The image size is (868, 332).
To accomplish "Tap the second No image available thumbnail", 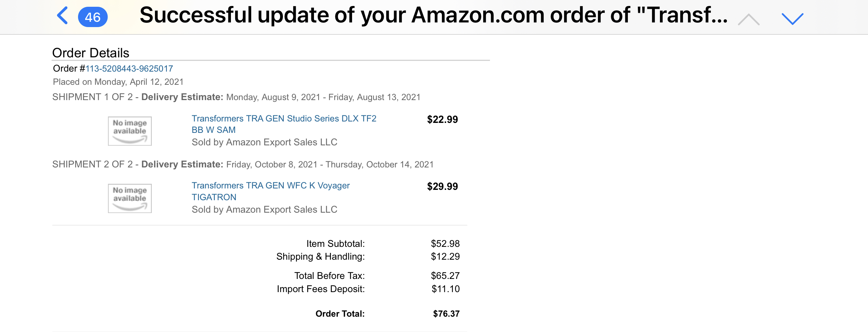I will coord(130,198).
